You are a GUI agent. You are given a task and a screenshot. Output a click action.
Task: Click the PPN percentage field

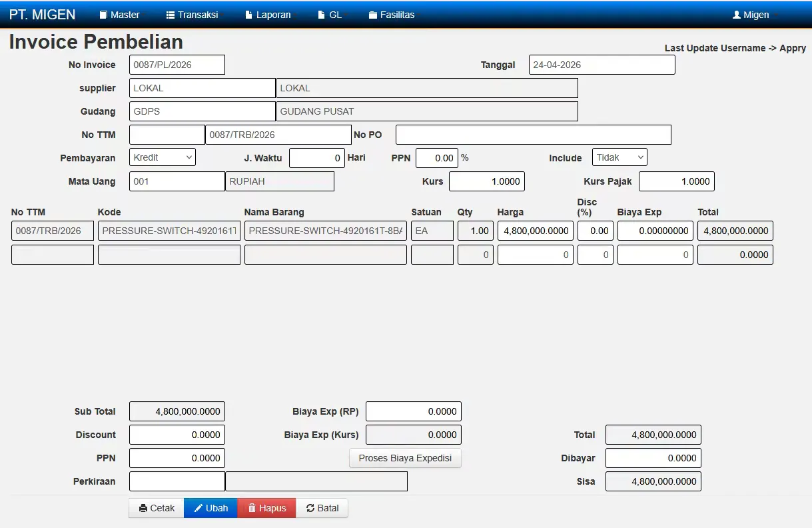tap(437, 158)
